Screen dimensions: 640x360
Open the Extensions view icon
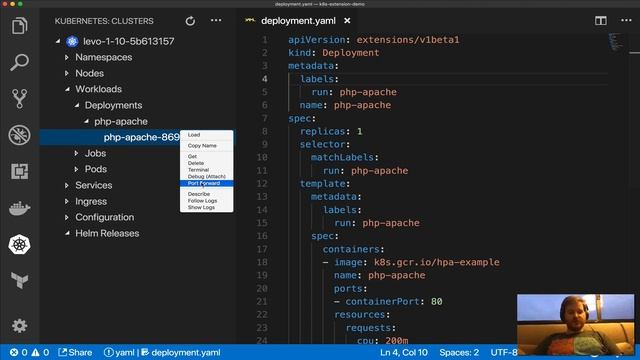[x=19, y=171]
